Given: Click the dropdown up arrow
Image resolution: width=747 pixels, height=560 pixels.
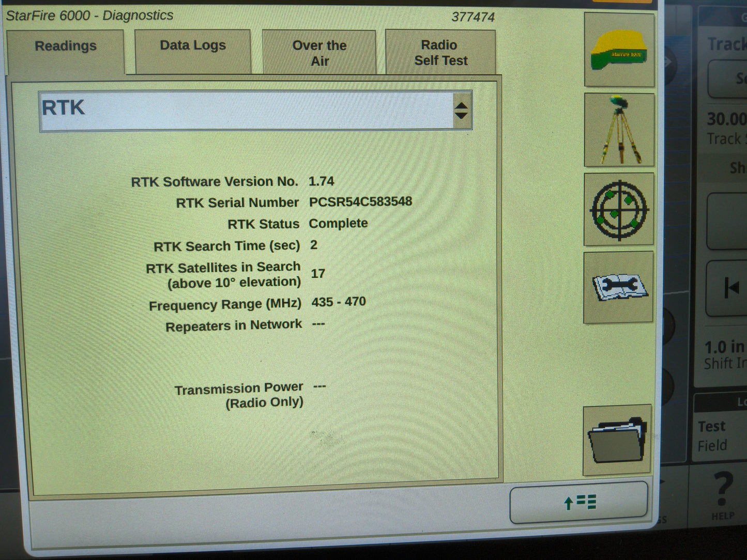Looking at the screenshot, I should point(461,105).
